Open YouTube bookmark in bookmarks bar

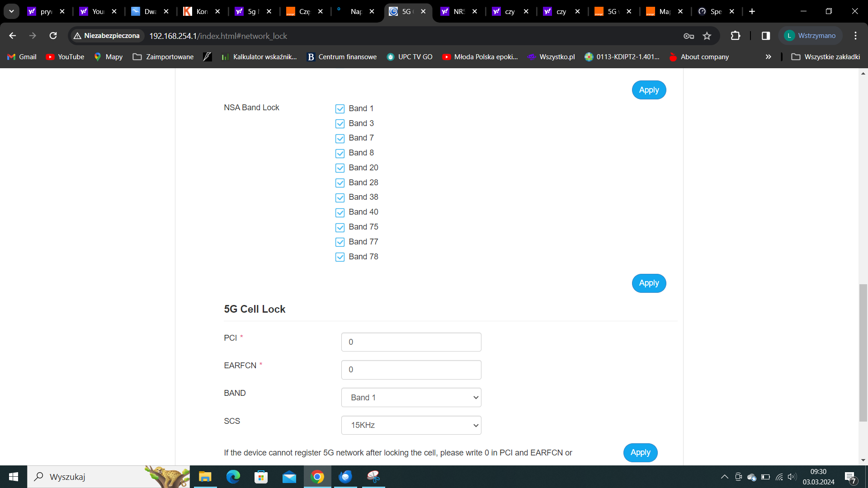pos(65,57)
